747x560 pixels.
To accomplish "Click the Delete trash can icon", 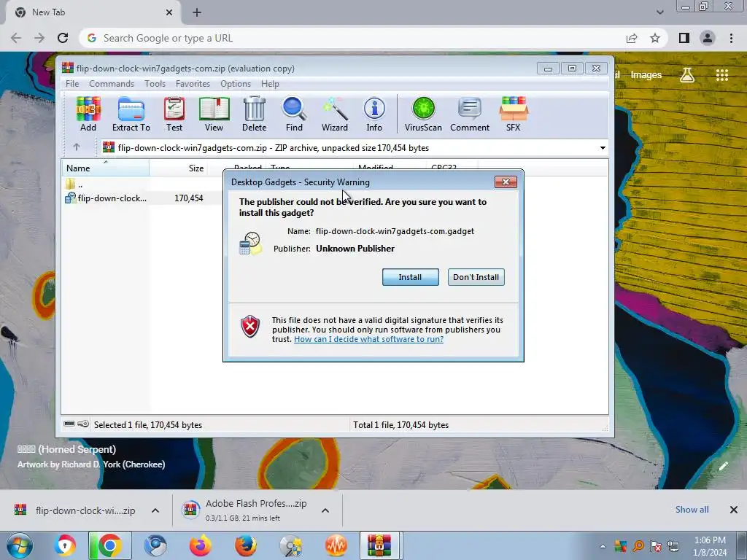I will 254,114.
